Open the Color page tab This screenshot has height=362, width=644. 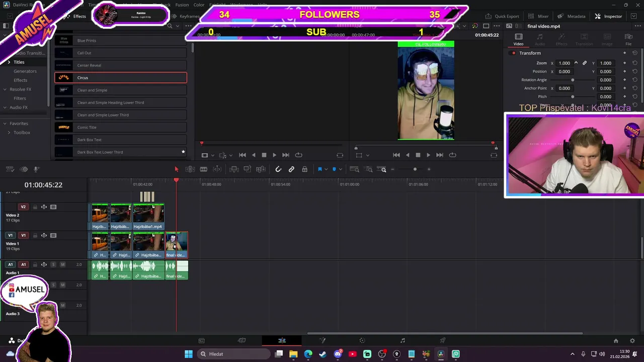[x=362, y=340]
